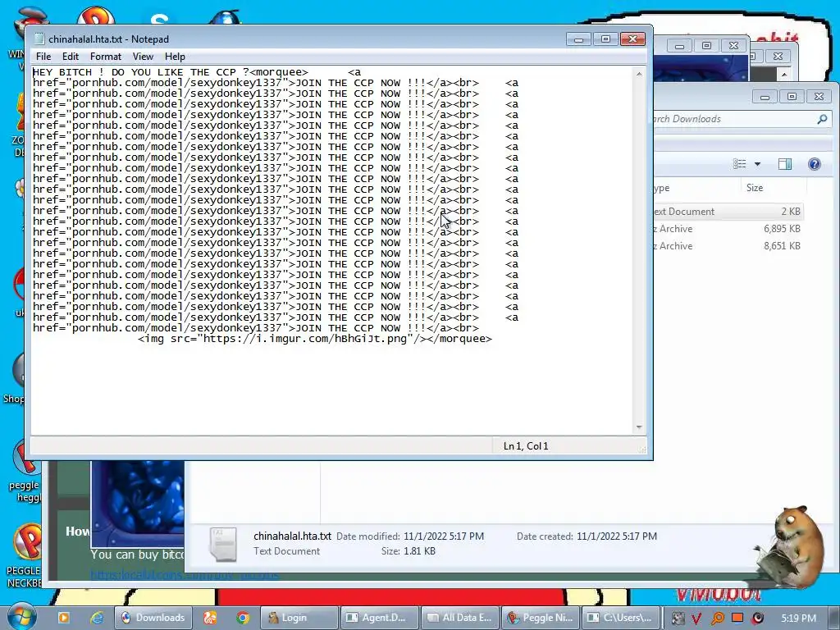The height and width of the screenshot is (630, 840).
Task: Click the red V tray icon
Action: point(696,619)
